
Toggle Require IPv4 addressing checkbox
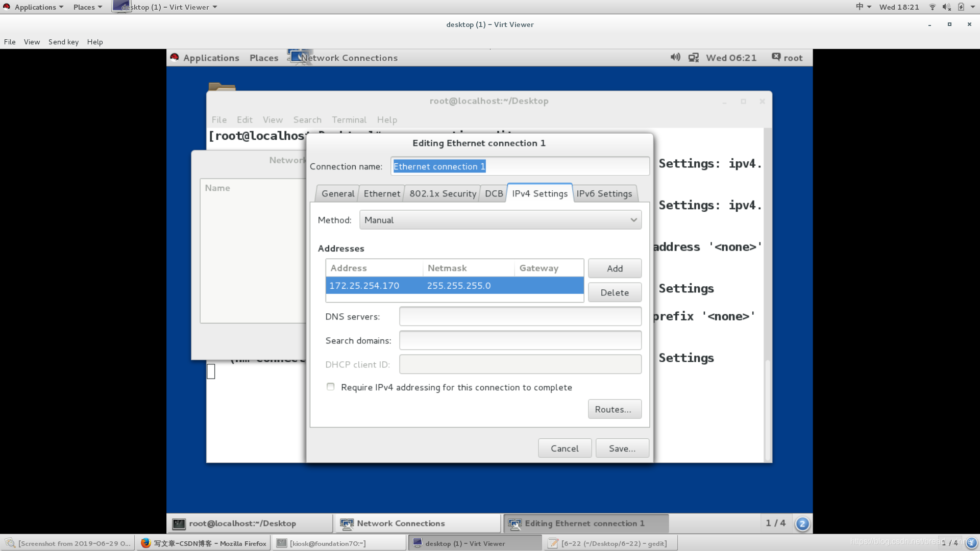[x=331, y=387]
